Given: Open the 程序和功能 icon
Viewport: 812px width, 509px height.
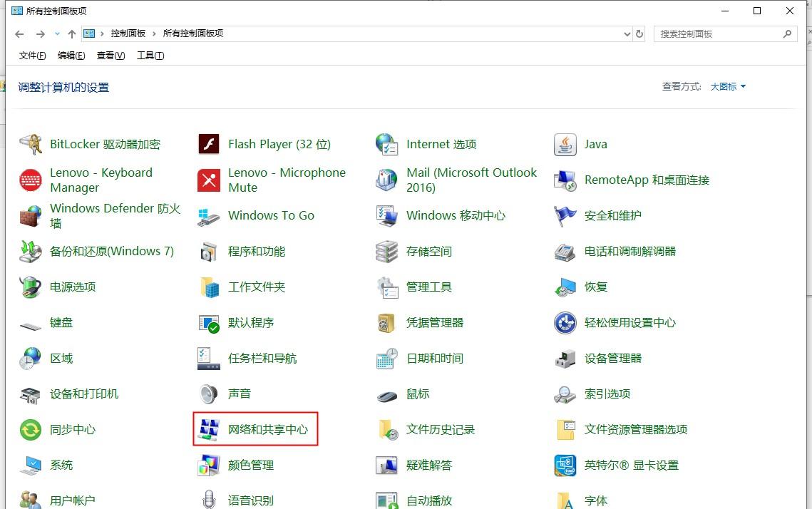Looking at the screenshot, I should coord(209,251).
